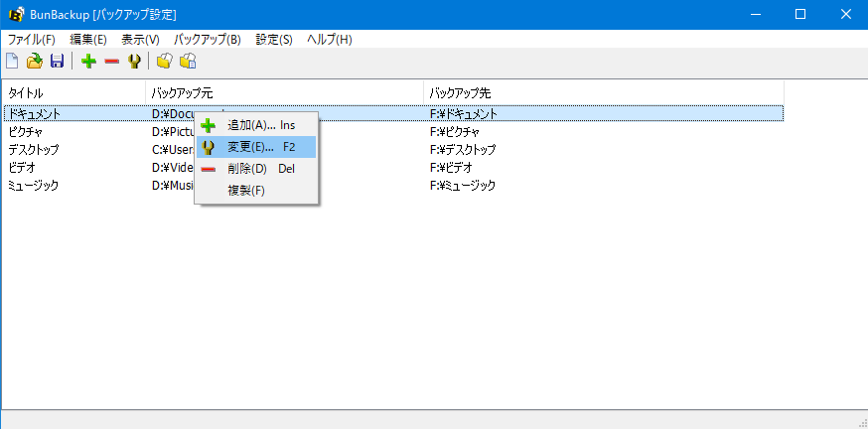Click the Start backup folder icon

click(x=164, y=61)
